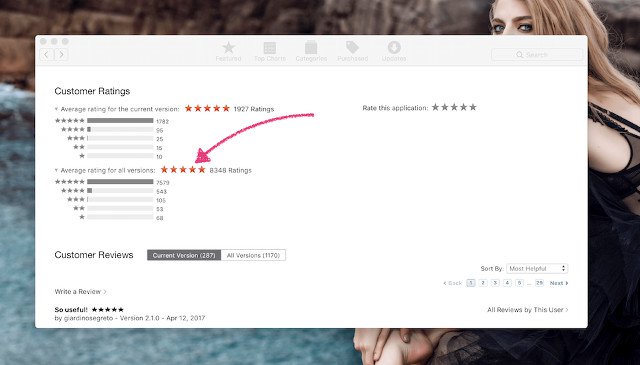Viewport: 640px width, 365px height.
Task: Open All Reviews by This User
Action: click(x=527, y=310)
